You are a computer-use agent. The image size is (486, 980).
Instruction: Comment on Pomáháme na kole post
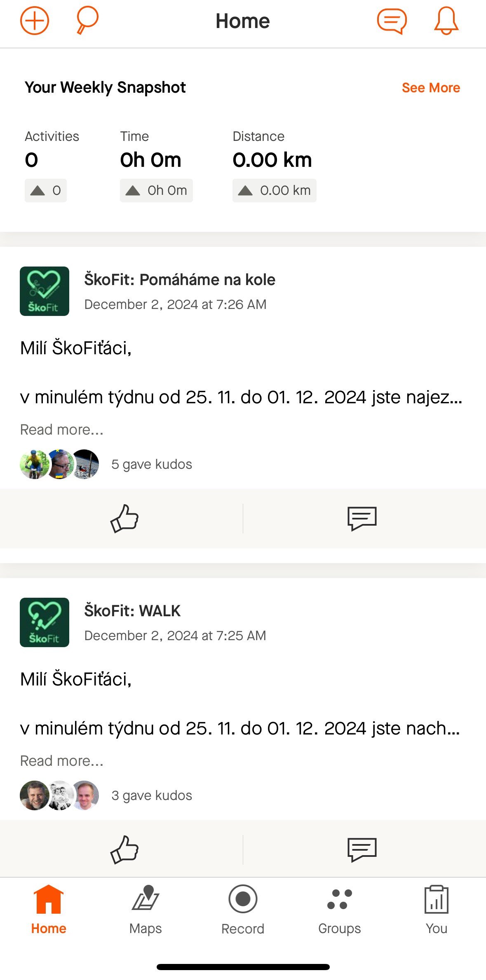(x=362, y=519)
